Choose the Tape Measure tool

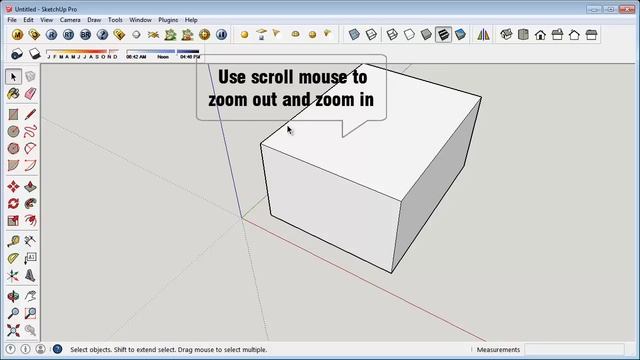pos(13,241)
